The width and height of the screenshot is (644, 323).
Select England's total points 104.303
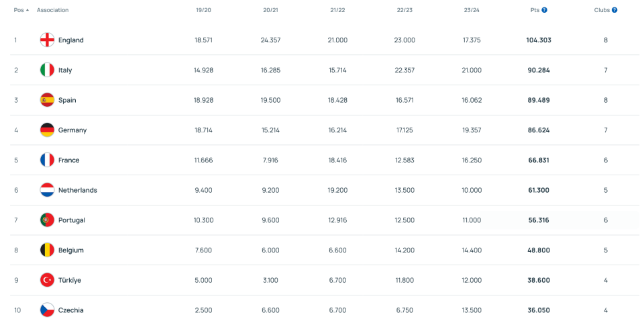click(539, 40)
